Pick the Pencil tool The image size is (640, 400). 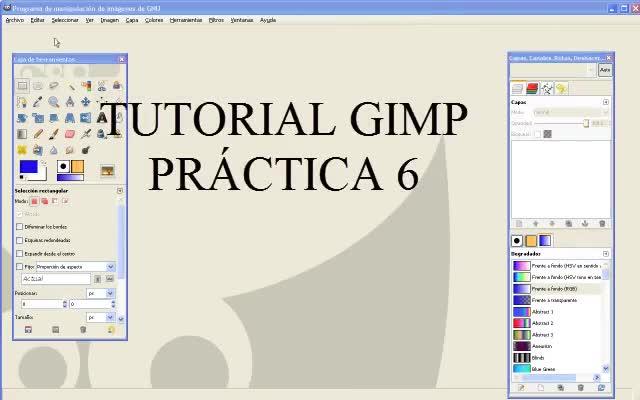click(x=38, y=134)
